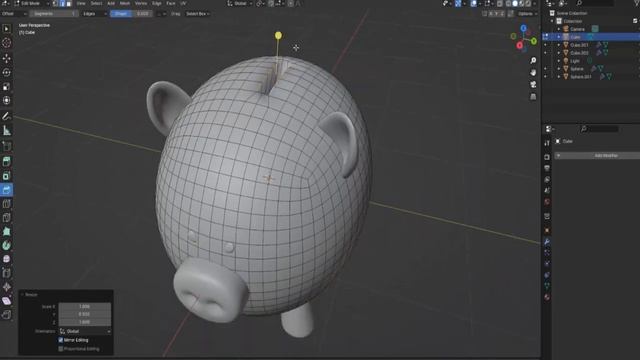Open the Modifiers wrench properties tab

click(547, 242)
